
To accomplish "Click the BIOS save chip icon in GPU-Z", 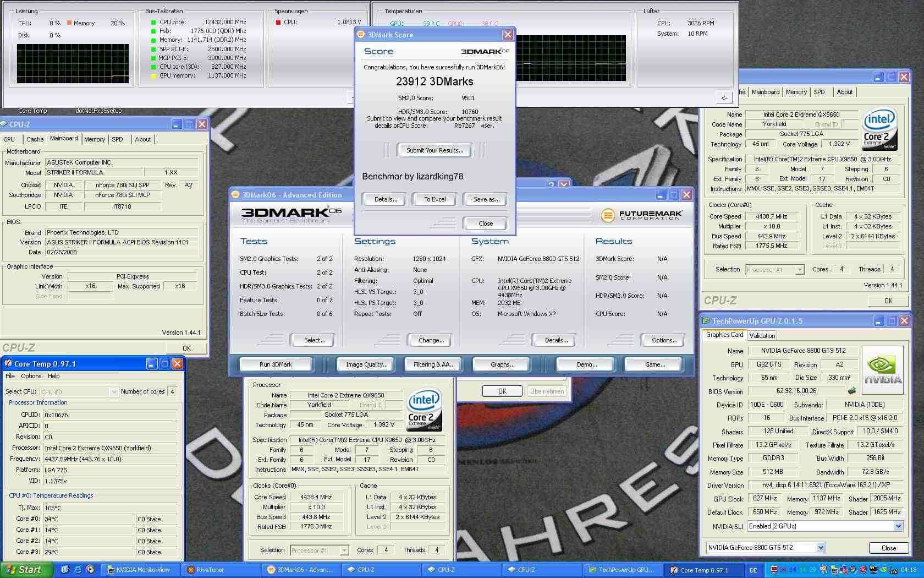I will click(852, 391).
